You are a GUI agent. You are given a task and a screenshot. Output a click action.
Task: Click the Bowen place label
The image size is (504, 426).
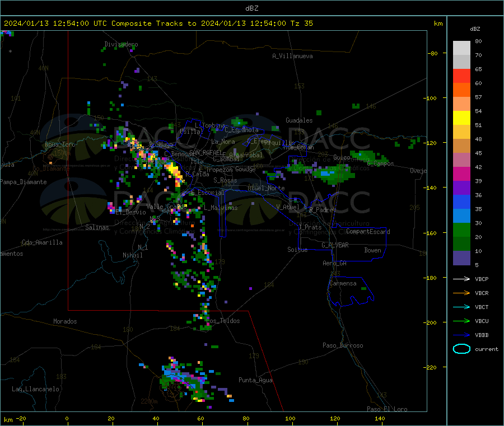(372, 250)
